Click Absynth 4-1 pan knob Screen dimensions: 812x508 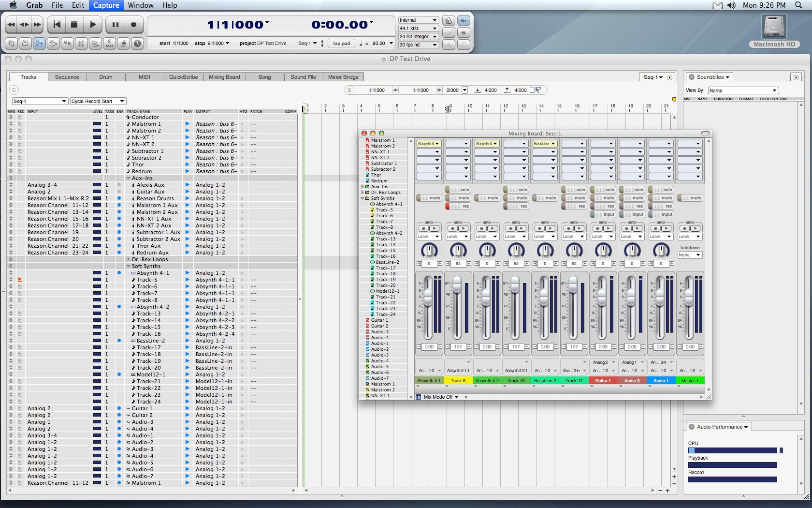pos(429,250)
